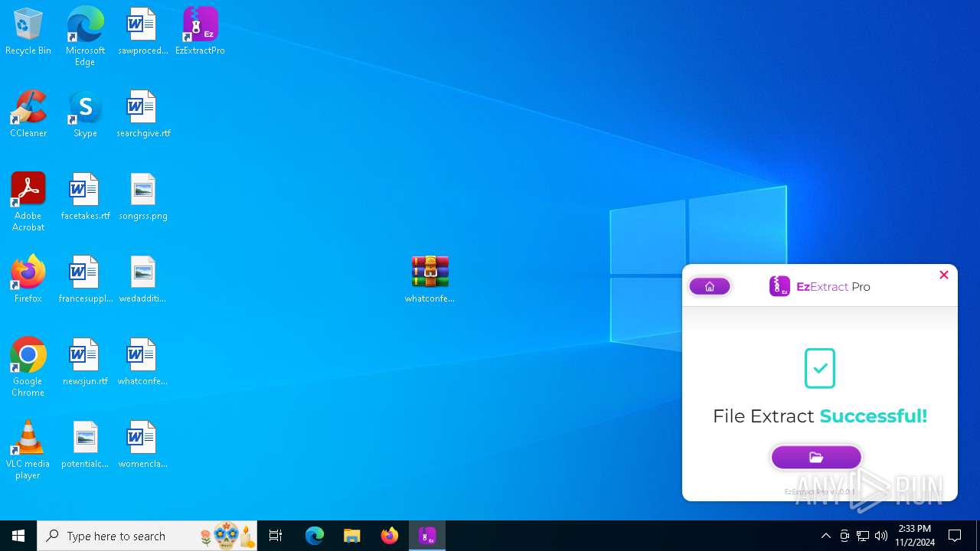This screenshot has width=980, height=551.
Task: Open the clock showing 2:33 PM
Action: click(x=915, y=536)
